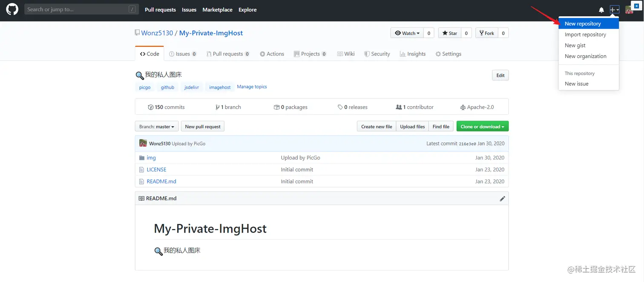Screen dimensions: 644x282
Task: Switch to the Actions tab
Action: pos(272,54)
